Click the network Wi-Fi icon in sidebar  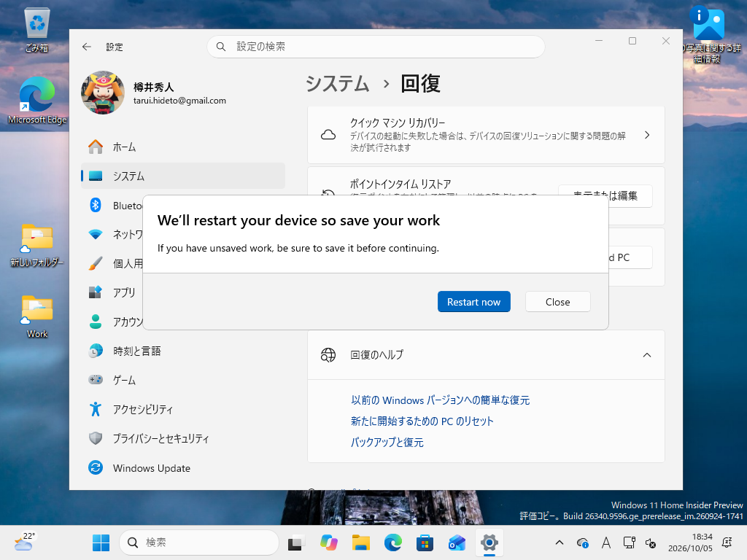[96, 234]
